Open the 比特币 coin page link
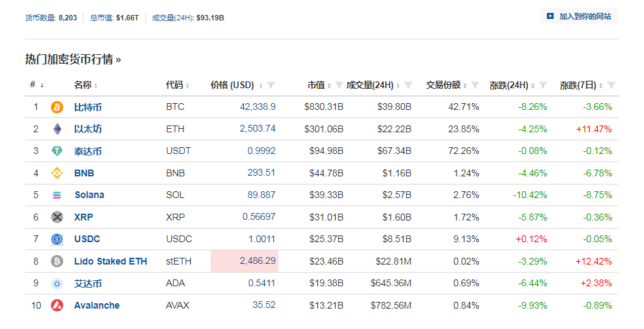644x329 pixels. pos(88,107)
